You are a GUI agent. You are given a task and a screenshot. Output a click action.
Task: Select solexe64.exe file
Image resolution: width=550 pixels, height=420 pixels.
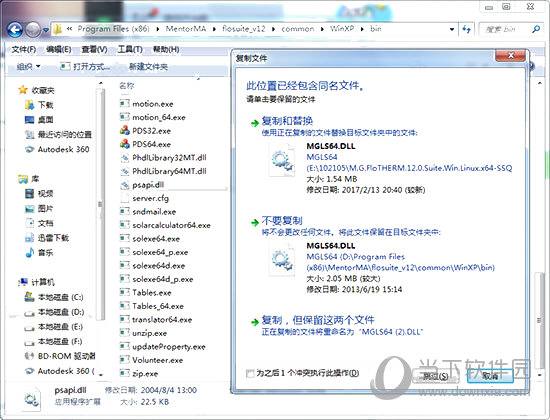[x=150, y=239]
